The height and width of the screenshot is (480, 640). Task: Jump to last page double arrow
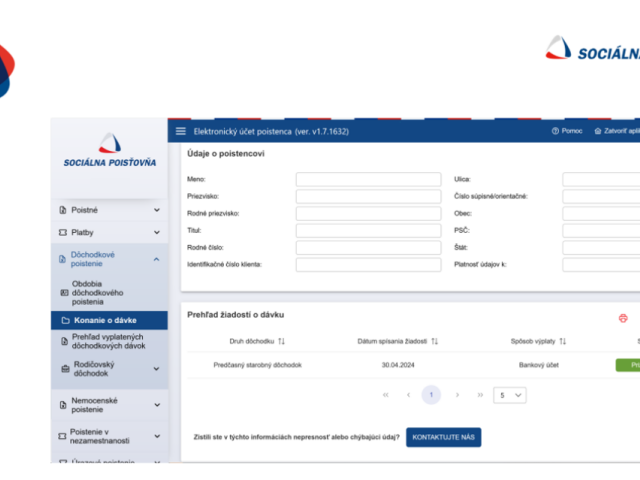coord(480,395)
